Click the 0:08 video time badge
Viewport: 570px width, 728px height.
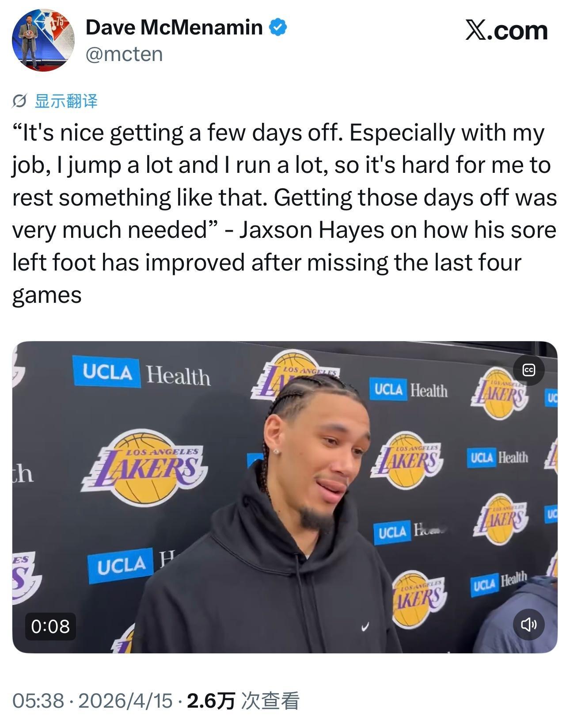click(50, 626)
